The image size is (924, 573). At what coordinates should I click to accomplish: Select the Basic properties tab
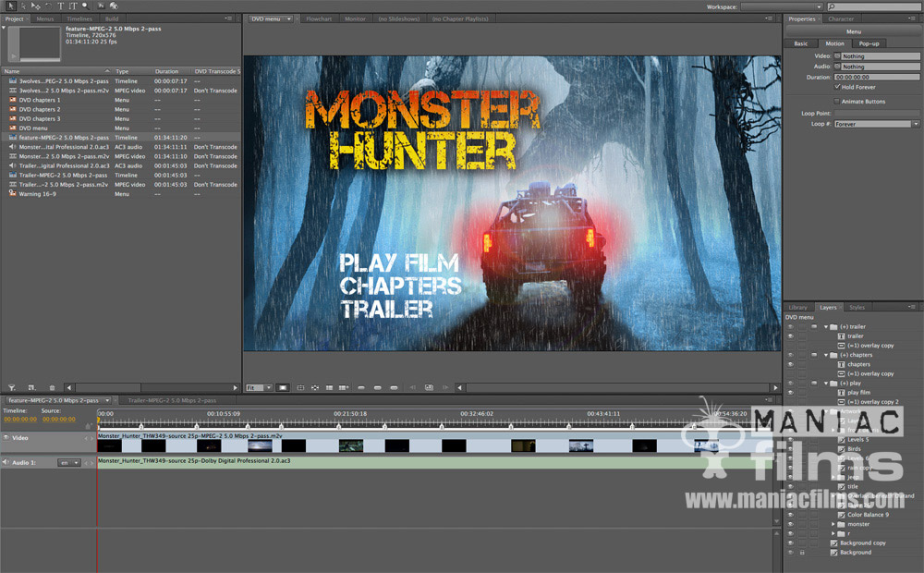point(801,43)
